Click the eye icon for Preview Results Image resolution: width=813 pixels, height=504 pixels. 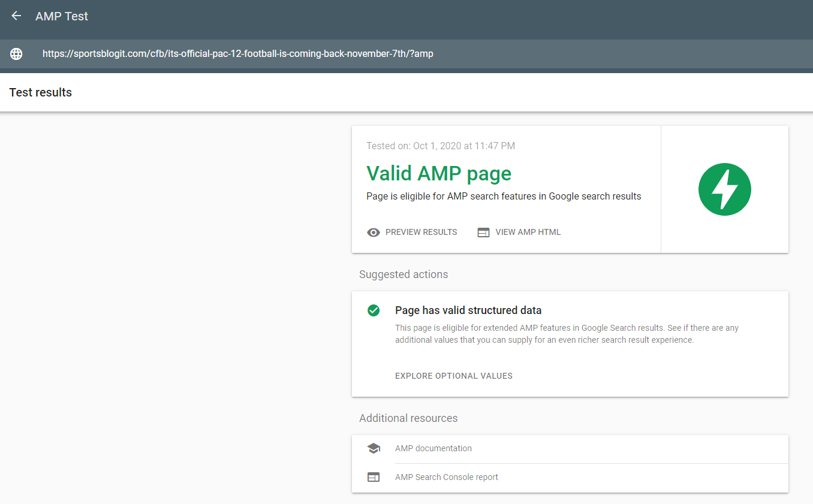374,233
